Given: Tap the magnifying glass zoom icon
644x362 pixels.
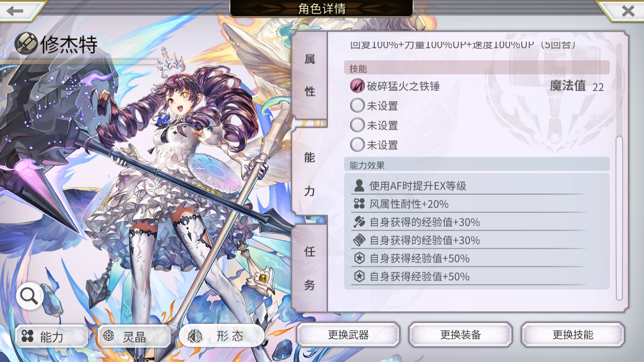Looking at the screenshot, I should click(x=29, y=296).
